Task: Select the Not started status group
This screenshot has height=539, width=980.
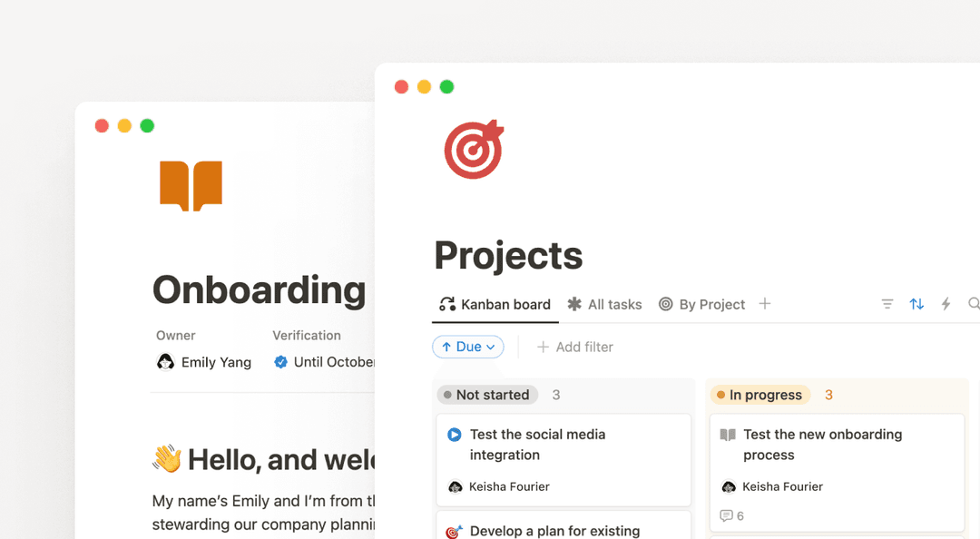Action: tap(487, 395)
